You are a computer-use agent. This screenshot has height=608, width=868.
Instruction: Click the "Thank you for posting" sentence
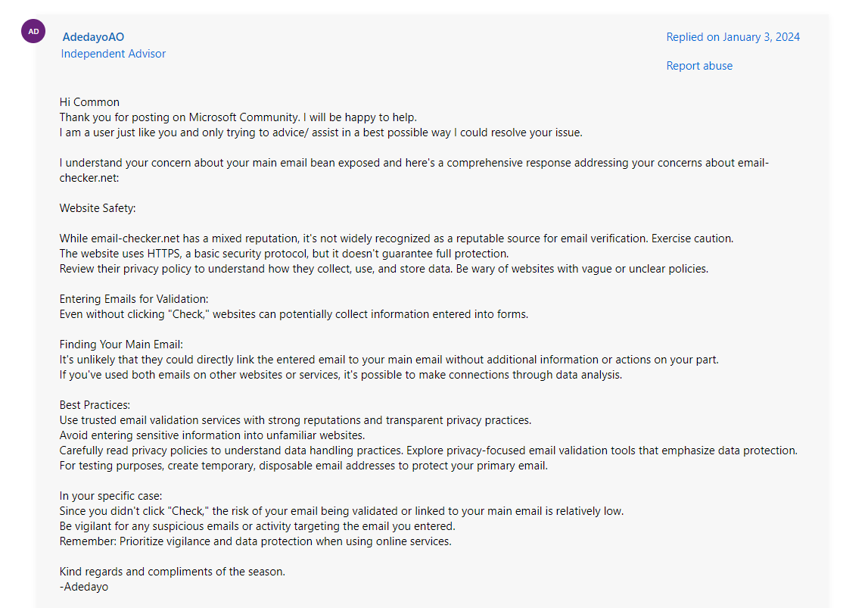[238, 117]
